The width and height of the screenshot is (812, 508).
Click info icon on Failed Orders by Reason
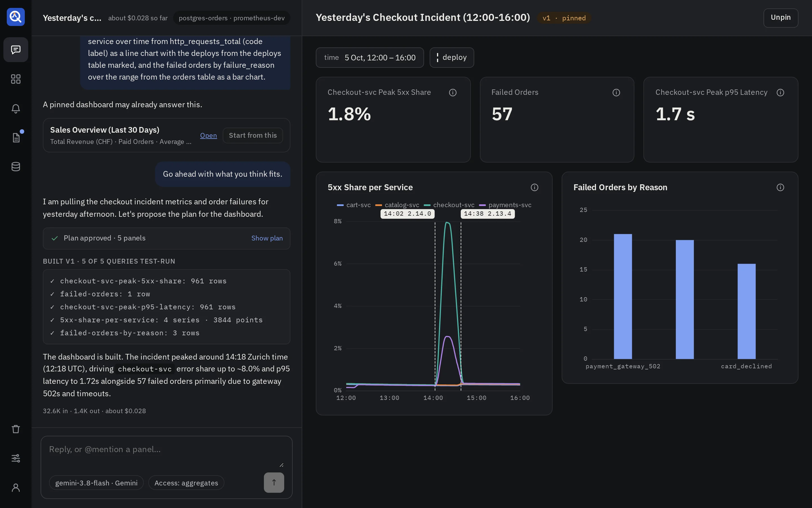780,187
